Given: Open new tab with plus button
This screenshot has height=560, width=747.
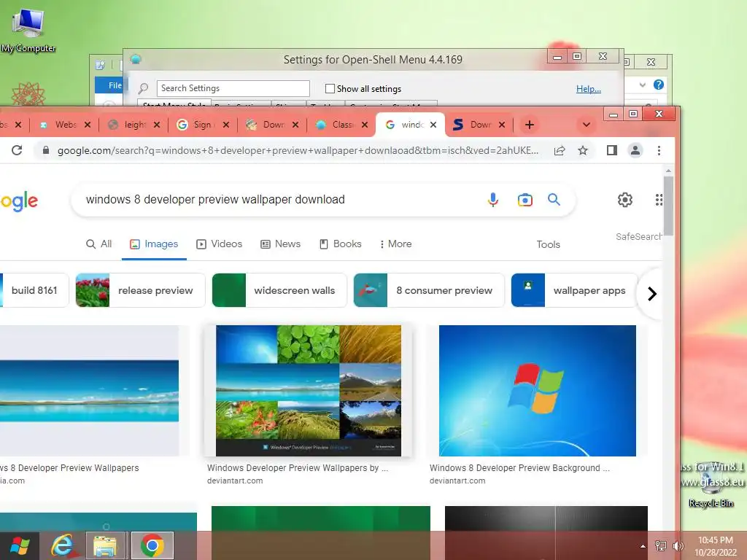Looking at the screenshot, I should [x=530, y=125].
